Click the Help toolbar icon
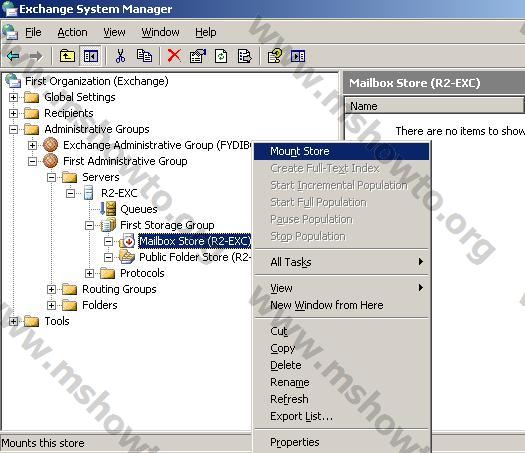Viewport: 525px width, 453px height. coord(275,56)
